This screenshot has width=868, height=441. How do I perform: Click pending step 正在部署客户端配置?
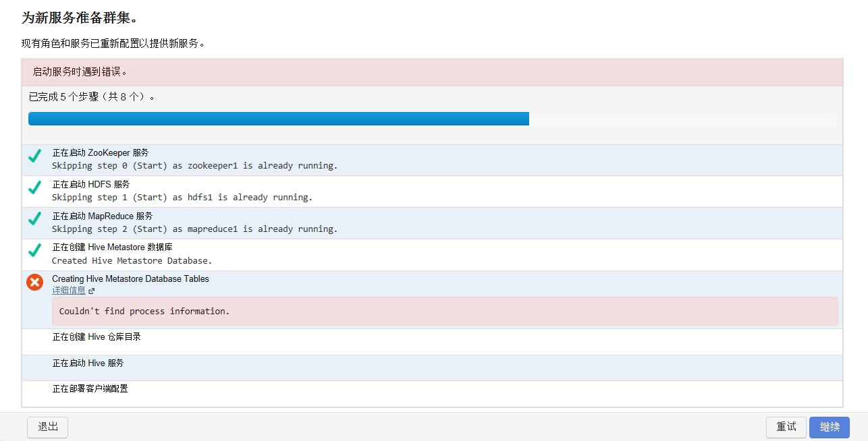[x=90, y=388]
